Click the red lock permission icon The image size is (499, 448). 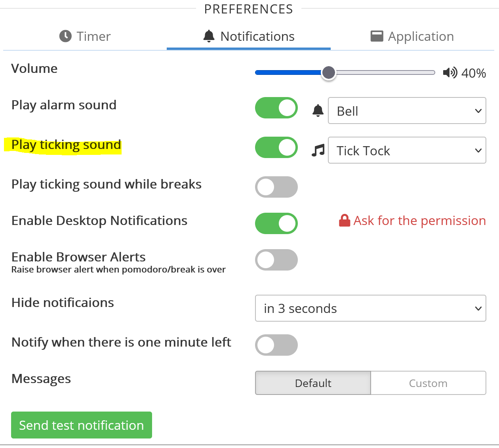(345, 221)
